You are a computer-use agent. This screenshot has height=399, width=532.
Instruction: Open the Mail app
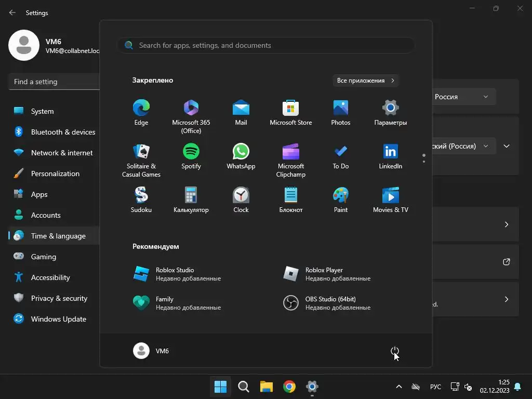[x=241, y=113]
